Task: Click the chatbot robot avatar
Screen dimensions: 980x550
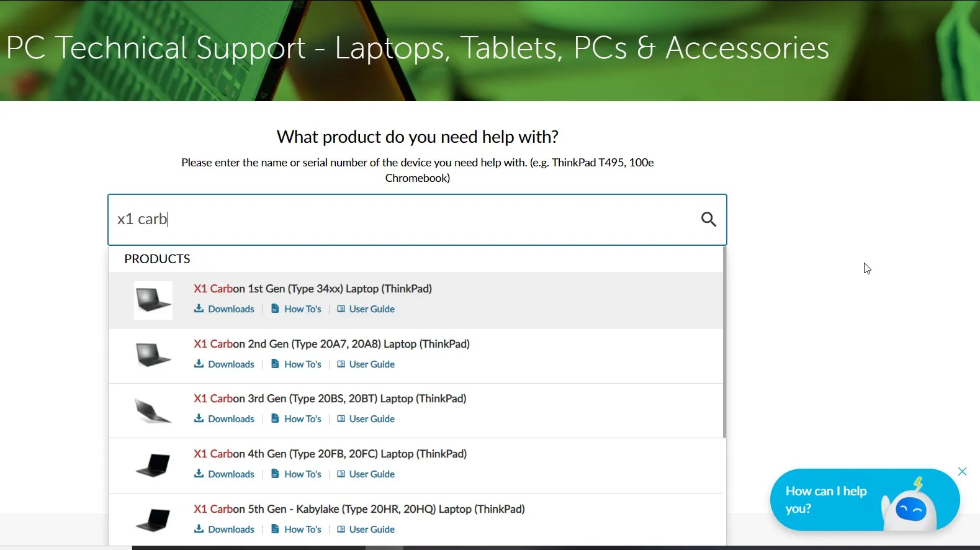Action: 910,505
